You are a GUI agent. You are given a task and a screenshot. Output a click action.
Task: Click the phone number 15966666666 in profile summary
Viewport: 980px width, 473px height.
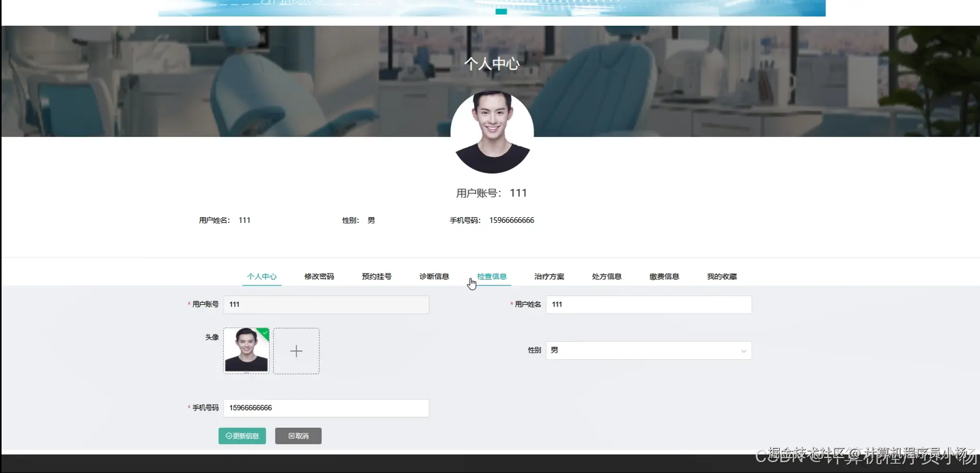[x=512, y=220]
